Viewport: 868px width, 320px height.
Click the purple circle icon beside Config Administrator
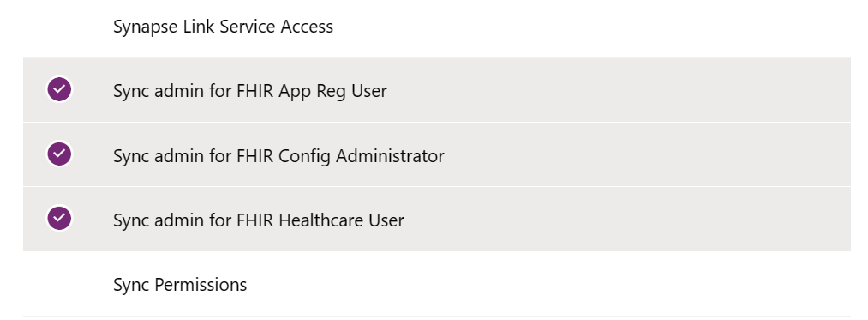pyautogui.click(x=59, y=154)
